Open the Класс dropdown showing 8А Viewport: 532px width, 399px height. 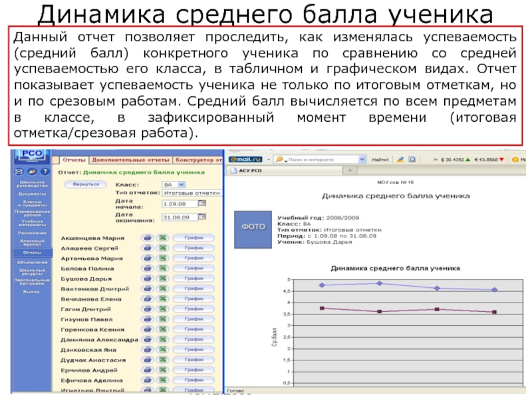point(173,185)
